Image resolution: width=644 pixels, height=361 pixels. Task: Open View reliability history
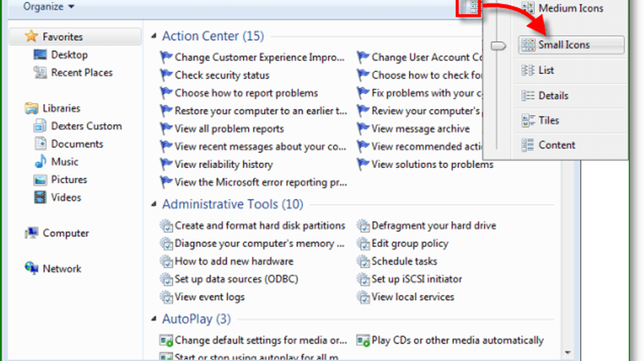point(223,165)
